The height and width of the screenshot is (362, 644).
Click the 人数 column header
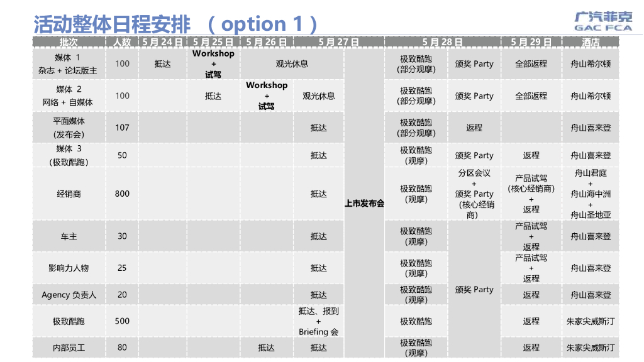click(122, 42)
